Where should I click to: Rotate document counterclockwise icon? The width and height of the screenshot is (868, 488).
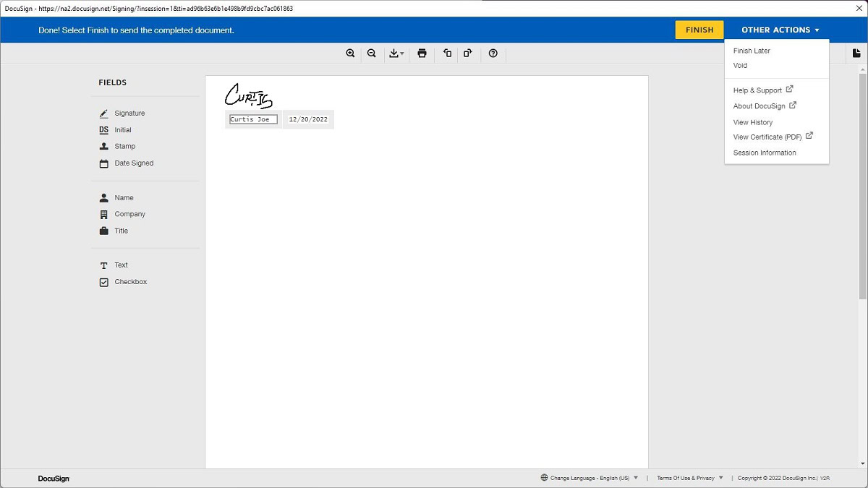point(448,53)
